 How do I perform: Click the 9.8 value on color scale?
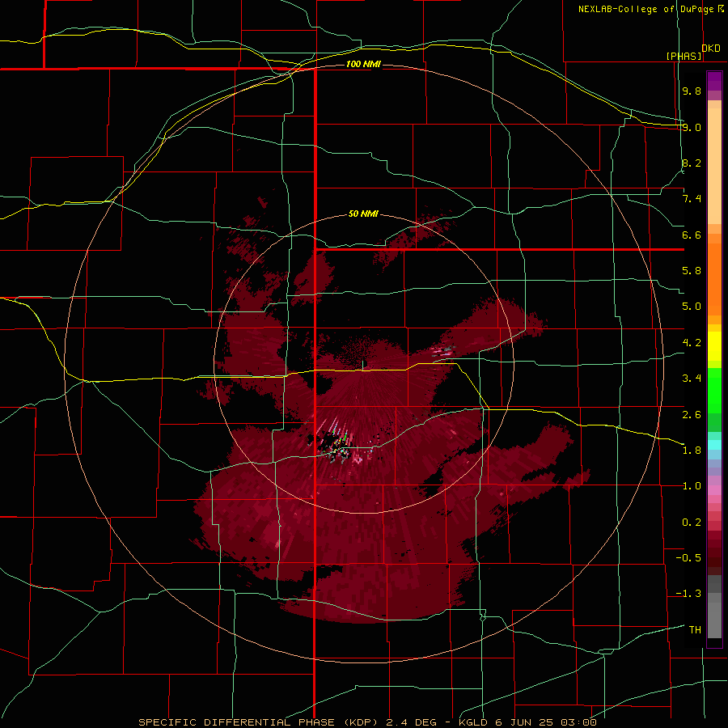click(x=692, y=91)
